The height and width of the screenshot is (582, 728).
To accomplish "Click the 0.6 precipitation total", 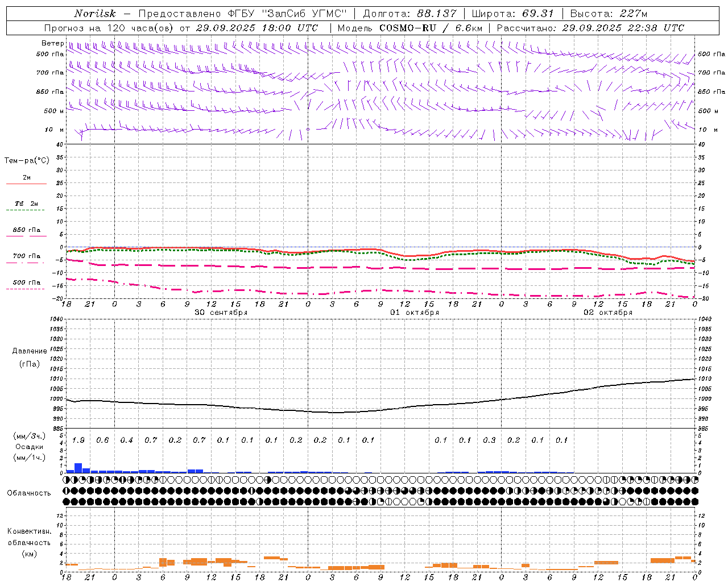I will [102, 440].
